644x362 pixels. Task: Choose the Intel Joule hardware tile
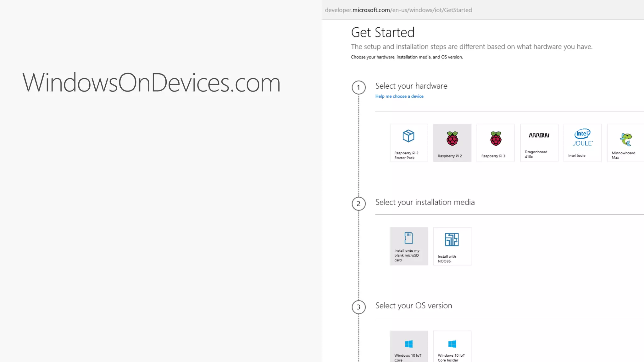582,143
